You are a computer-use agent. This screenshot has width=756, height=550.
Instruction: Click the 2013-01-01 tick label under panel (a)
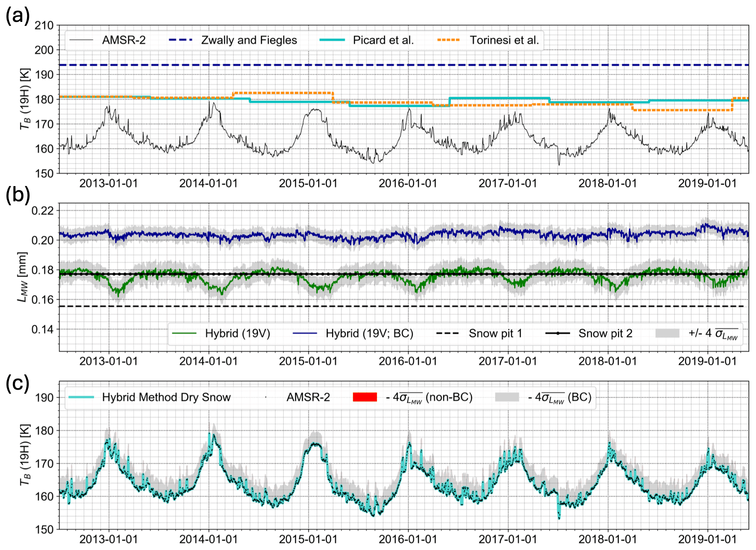coord(109,183)
